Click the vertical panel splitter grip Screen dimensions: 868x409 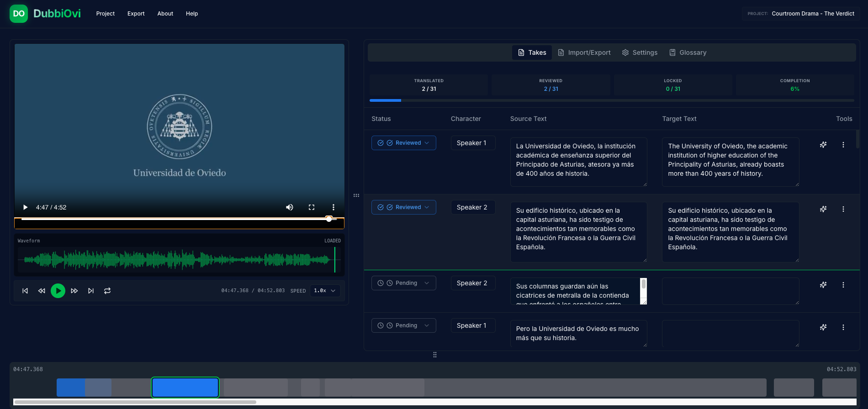point(356,195)
